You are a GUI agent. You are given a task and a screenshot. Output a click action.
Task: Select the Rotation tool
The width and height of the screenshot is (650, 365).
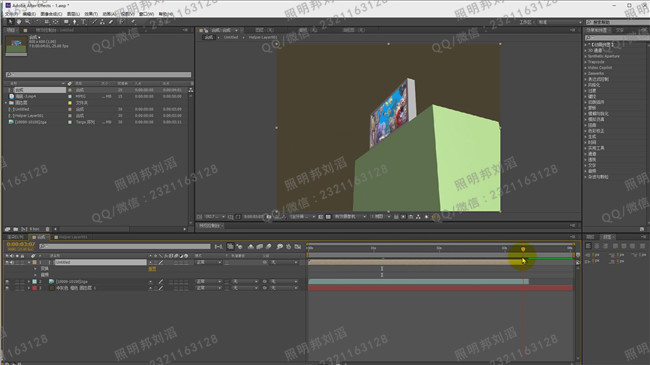[x=38, y=22]
